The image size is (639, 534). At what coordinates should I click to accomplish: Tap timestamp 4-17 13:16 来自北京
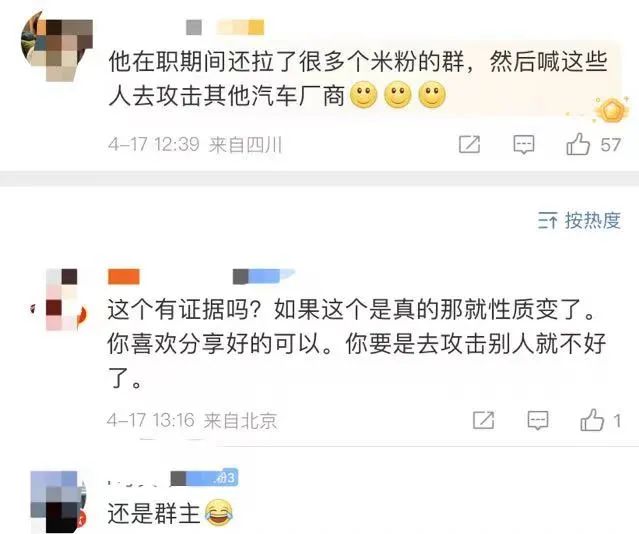click(192, 420)
